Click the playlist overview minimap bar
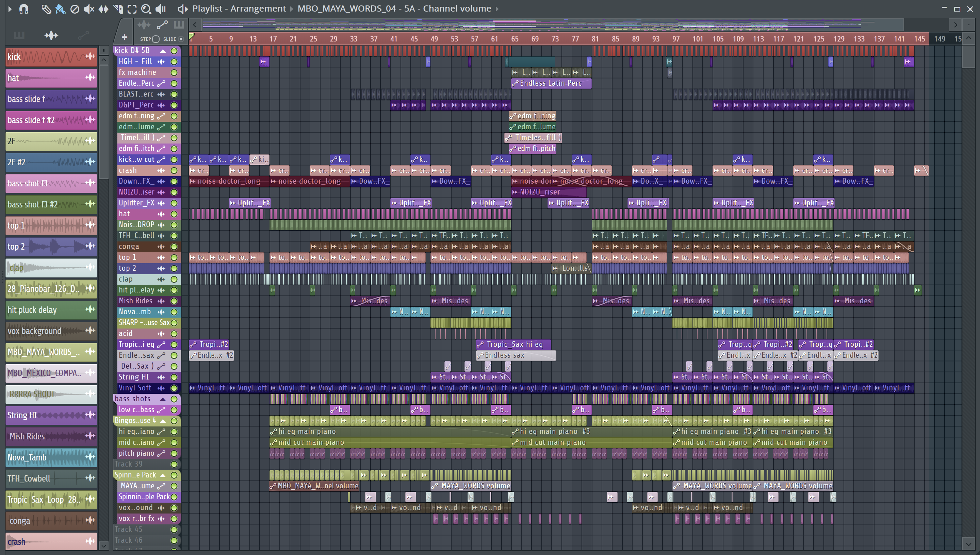980x555 pixels. coord(553,25)
